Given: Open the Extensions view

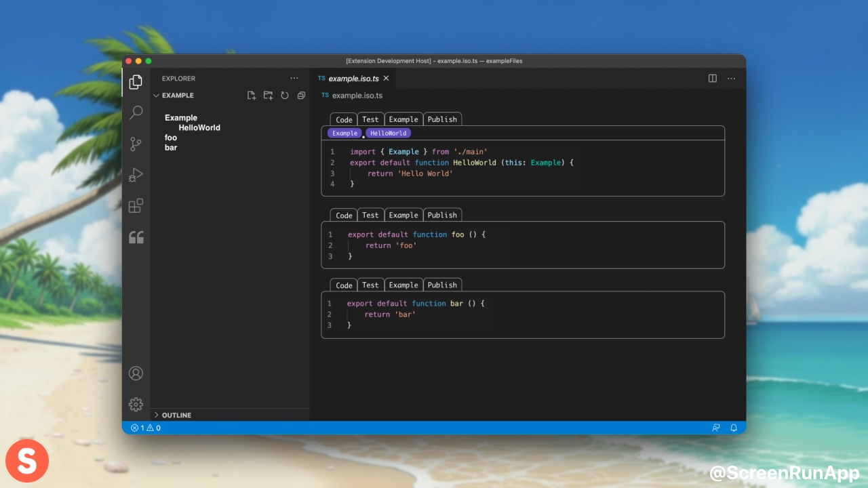Looking at the screenshot, I should (136, 205).
